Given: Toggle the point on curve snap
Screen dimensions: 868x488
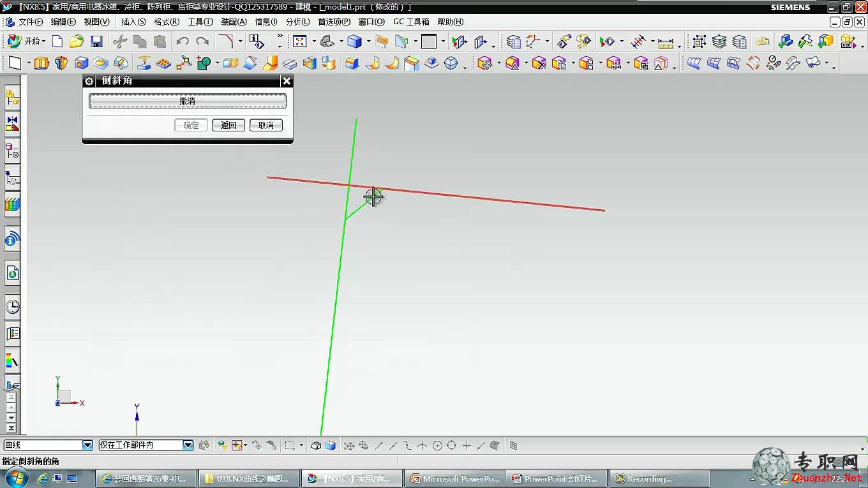Looking at the screenshot, I should (481, 446).
